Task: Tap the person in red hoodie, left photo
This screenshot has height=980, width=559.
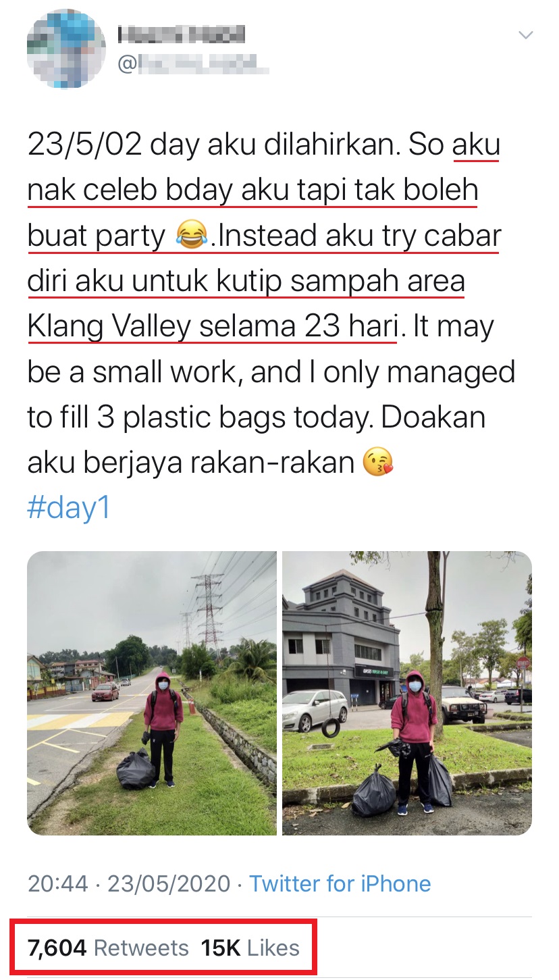Action: click(x=162, y=727)
